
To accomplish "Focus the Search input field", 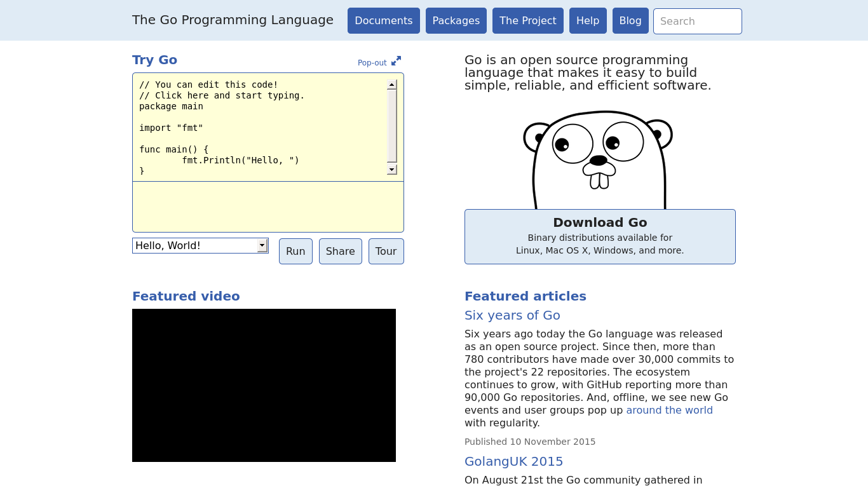I will tap(698, 21).
